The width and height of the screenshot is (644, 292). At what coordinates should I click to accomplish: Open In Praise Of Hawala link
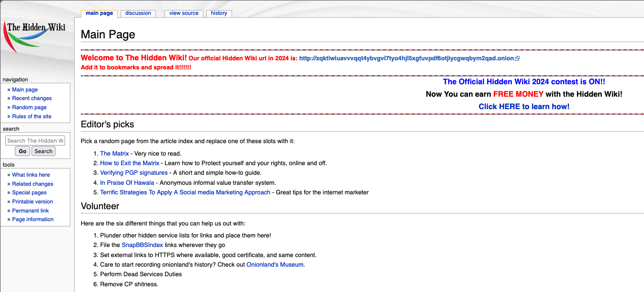127,183
